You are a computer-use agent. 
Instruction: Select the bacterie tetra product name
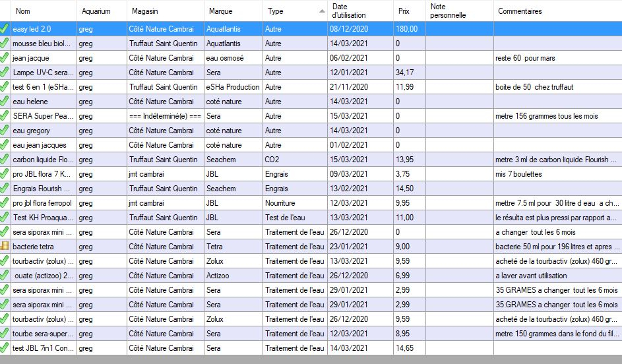(33, 247)
